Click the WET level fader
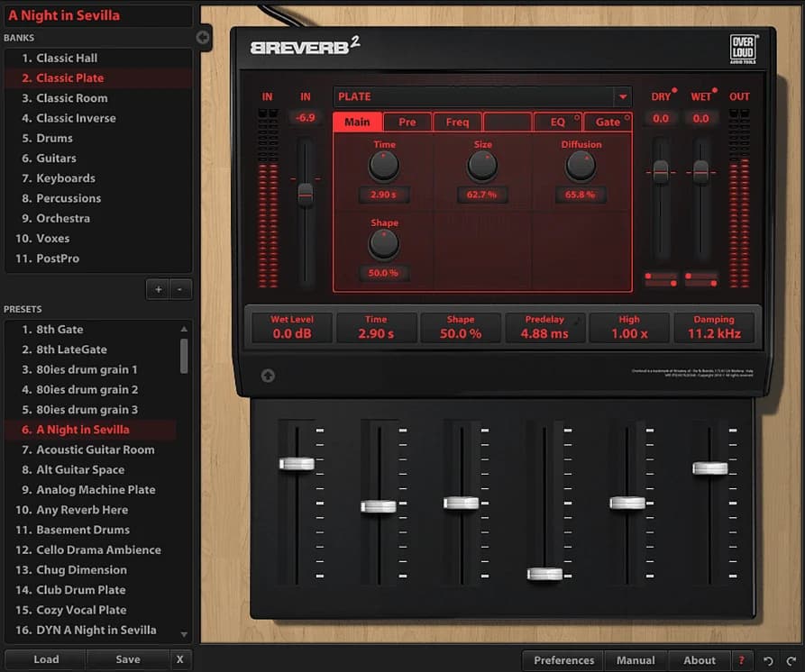 (x=700, y=171)
